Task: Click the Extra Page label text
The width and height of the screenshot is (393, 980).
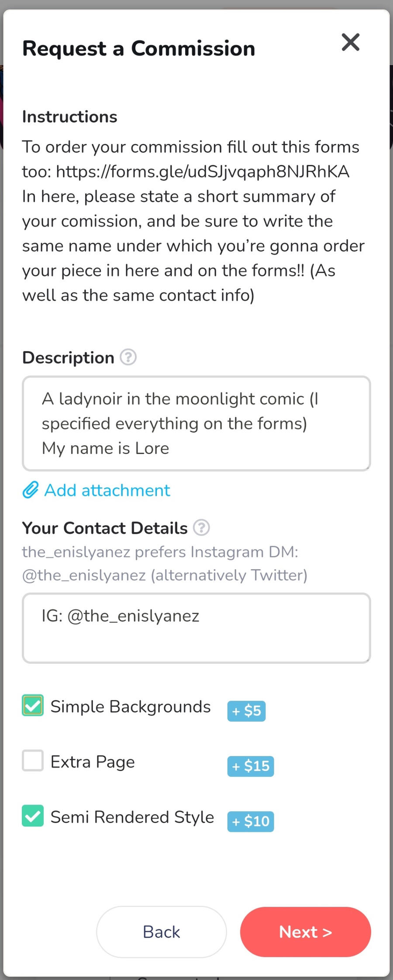Action: [93, 762]
